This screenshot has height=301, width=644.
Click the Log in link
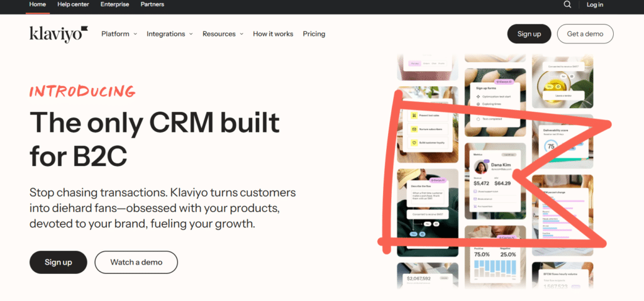pyautogui.click(x=595, y=4)
